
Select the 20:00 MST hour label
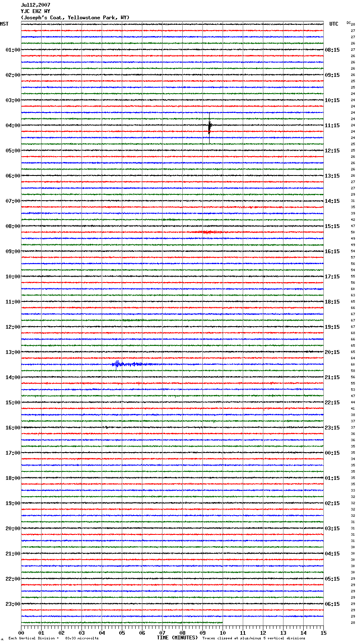[13, 529]
